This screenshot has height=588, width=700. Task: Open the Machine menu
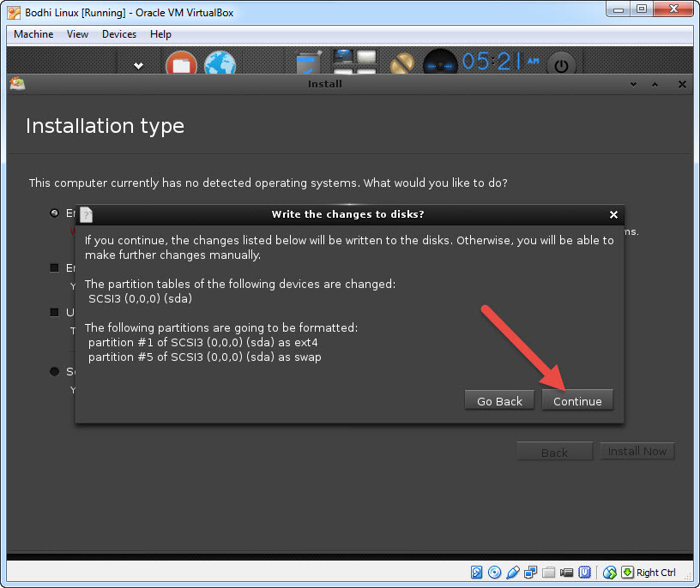(33, 34)
